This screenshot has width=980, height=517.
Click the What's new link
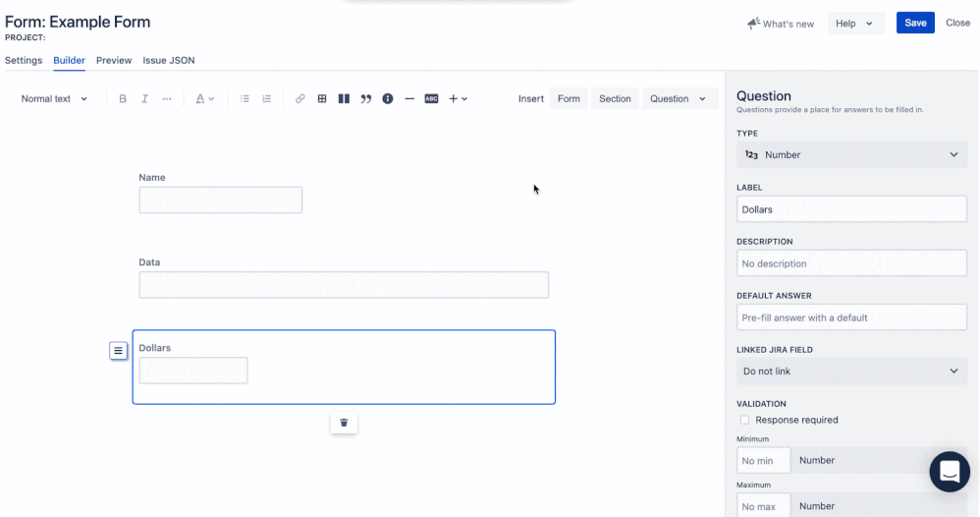point(789,24)
